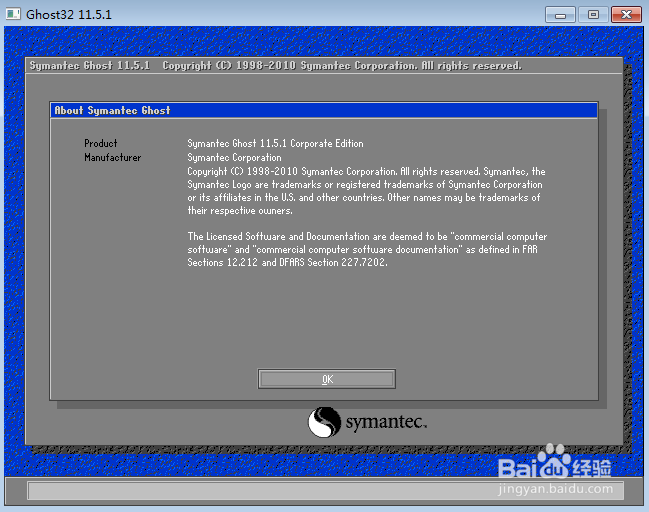Click the 'symantec.' wordmark text
649x512 pixels.
(386, 422)
